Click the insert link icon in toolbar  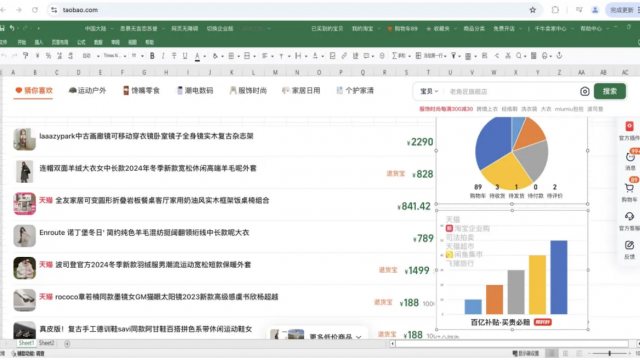344,56
